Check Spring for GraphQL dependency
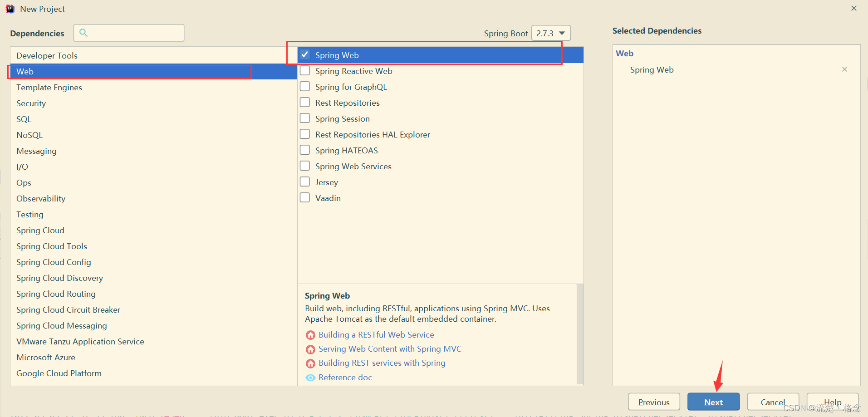 click(x=305, y=86)
